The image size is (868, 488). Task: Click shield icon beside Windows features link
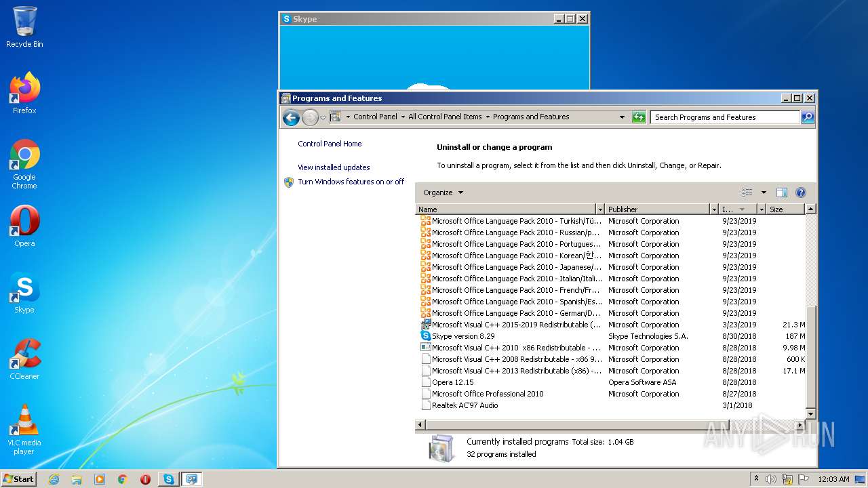[289, 182]
